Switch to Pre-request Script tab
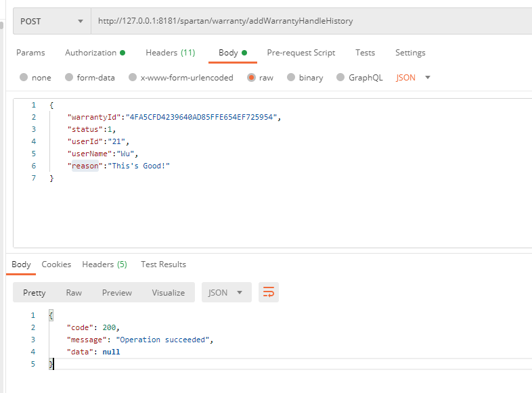Viewport: 532px width, 393px height. (301, 53)
